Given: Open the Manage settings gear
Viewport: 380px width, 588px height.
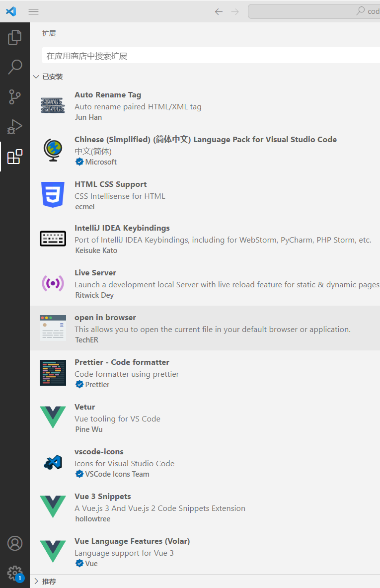Looking at the screenshot, I should [x=15, y=573].
